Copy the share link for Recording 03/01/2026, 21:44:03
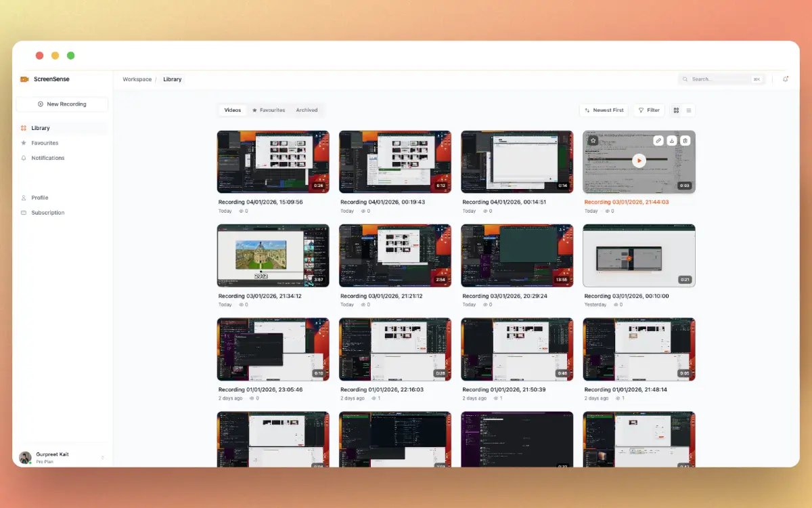This screenshot has width=812, height=508. (658, 141)
